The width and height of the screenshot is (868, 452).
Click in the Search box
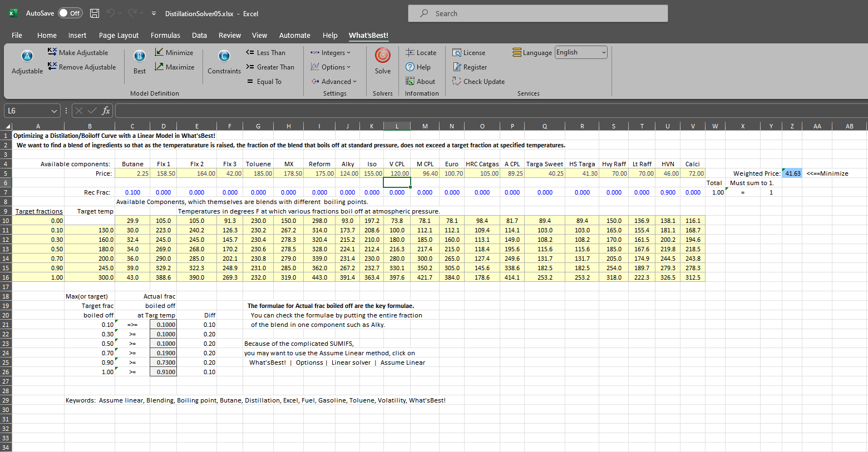[x=537, y=13]
